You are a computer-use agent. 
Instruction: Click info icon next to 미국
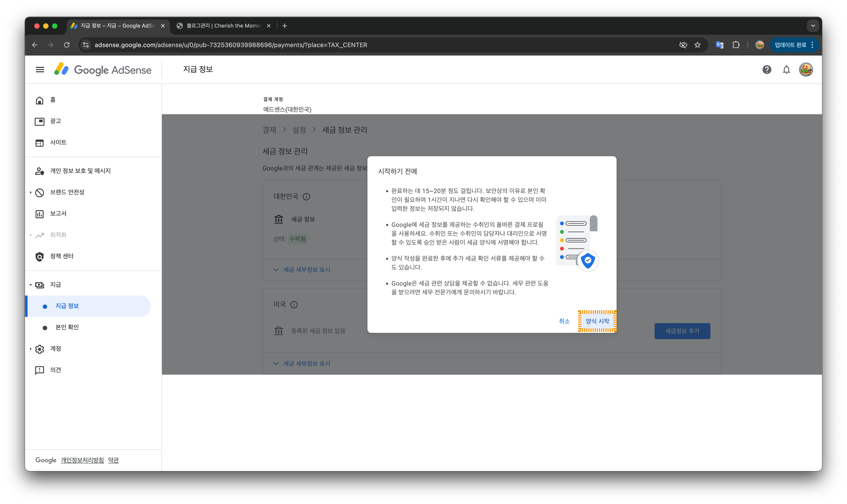[294, 305]
